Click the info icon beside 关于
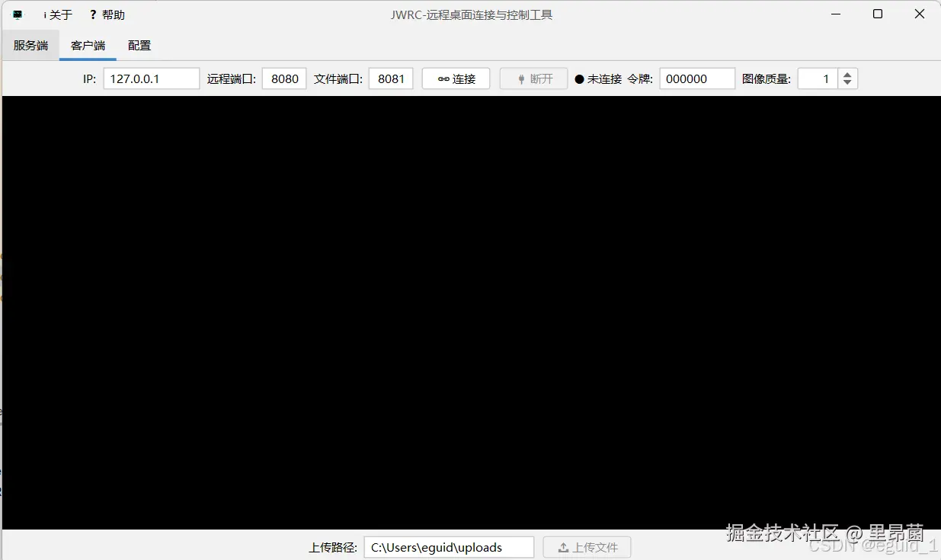This screenshot has width=941, height=560. coord(46,14)
